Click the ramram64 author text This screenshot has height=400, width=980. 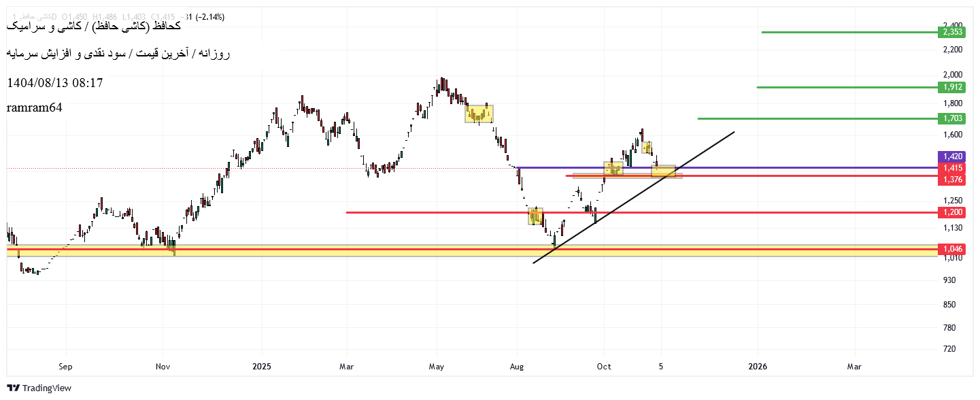35,107
